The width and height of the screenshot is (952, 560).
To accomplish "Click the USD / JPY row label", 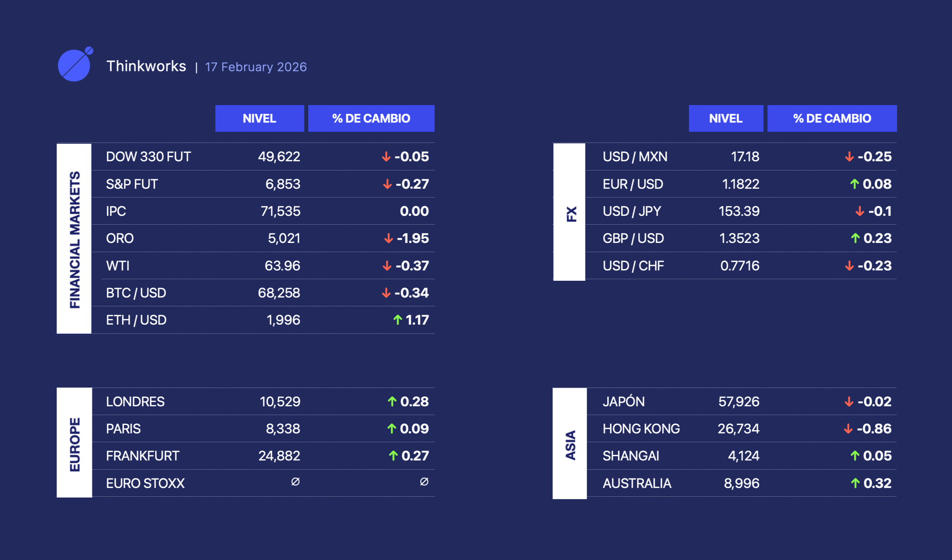I will (x=632, y=211).
